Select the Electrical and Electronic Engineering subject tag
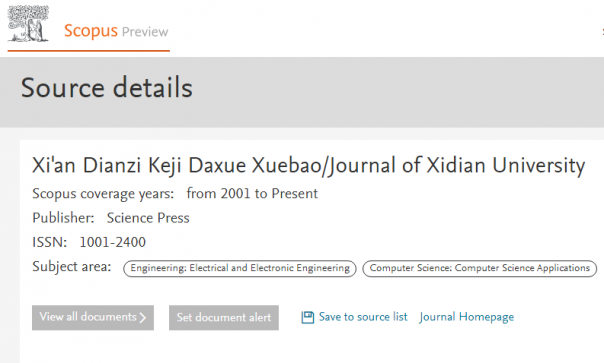The image size is (604, 363). 240,268
